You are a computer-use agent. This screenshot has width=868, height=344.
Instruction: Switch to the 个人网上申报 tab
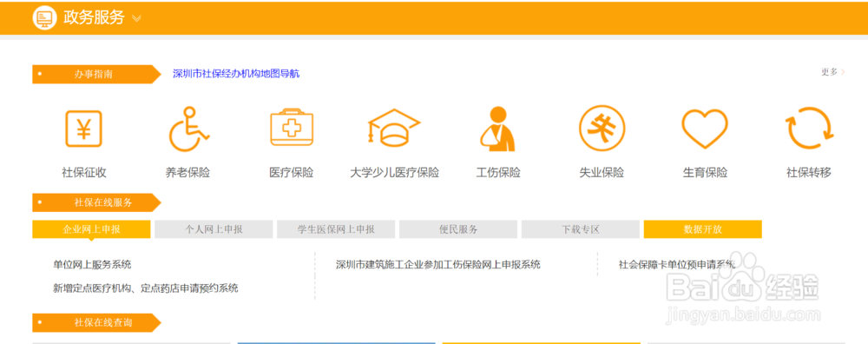pos(214,229)
